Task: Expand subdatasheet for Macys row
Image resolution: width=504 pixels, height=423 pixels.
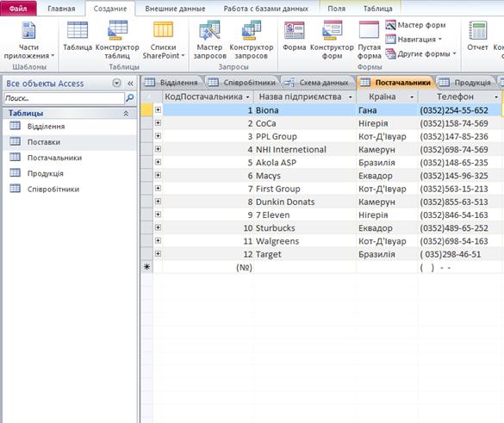Action: click(x=158, y=175)
